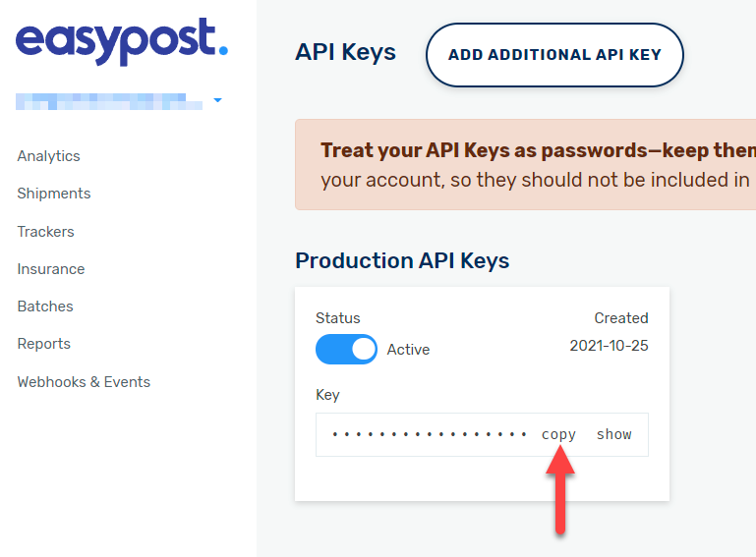The height and width of the screenshot is (557, 756).
Task: Toggle the Active status switch off
Action: pyautogui.click(x=346, y=350)
